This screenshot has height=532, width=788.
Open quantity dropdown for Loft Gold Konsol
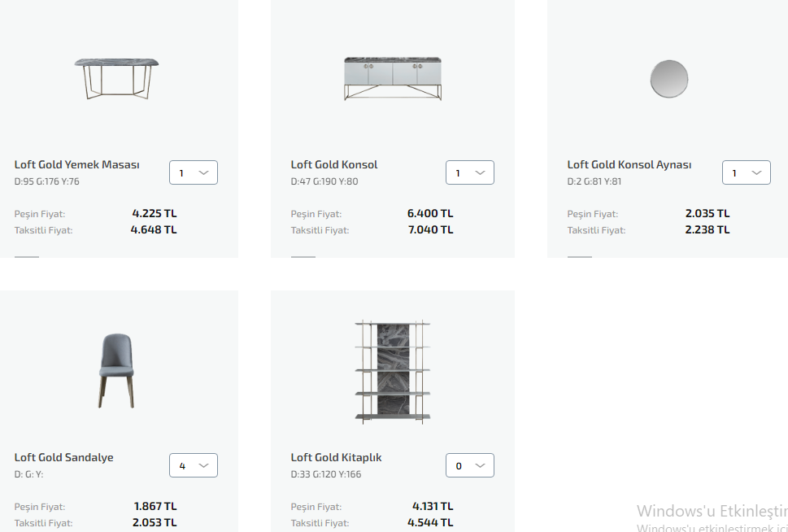pos(470,172)
